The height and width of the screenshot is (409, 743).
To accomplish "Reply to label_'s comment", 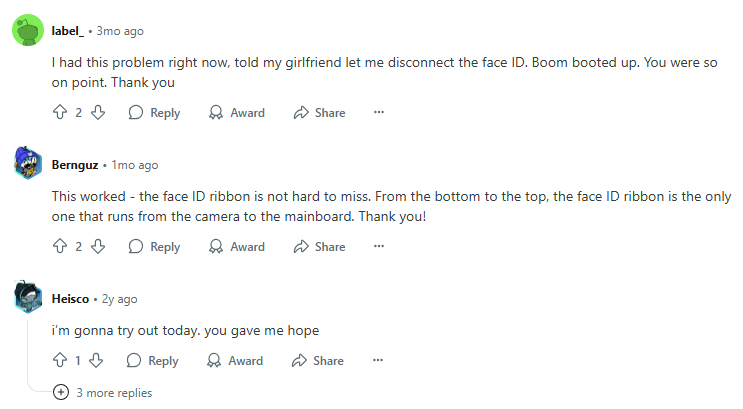I will (x=153, y=113).
